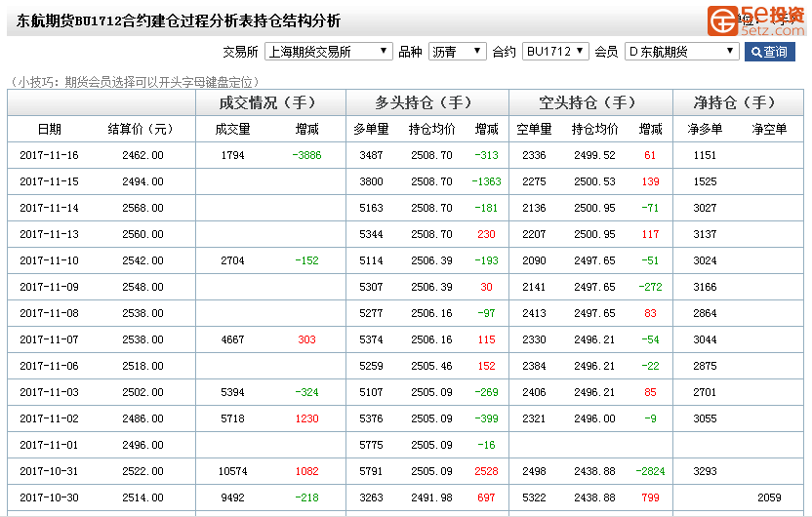Click net long value 3293
This screenshot has height=517, width=812.
(705, 472)
